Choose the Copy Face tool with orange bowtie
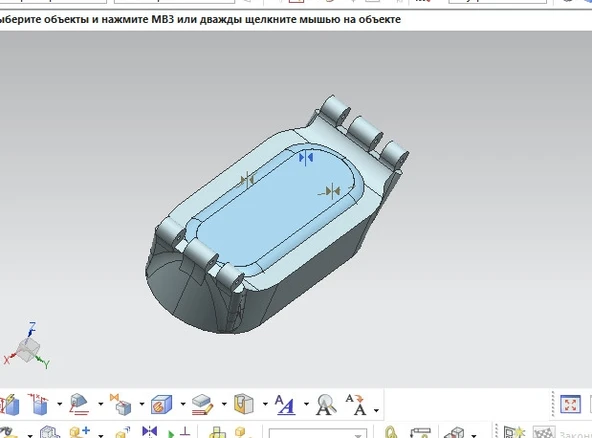The image size is (592, 438). (120, 404)
